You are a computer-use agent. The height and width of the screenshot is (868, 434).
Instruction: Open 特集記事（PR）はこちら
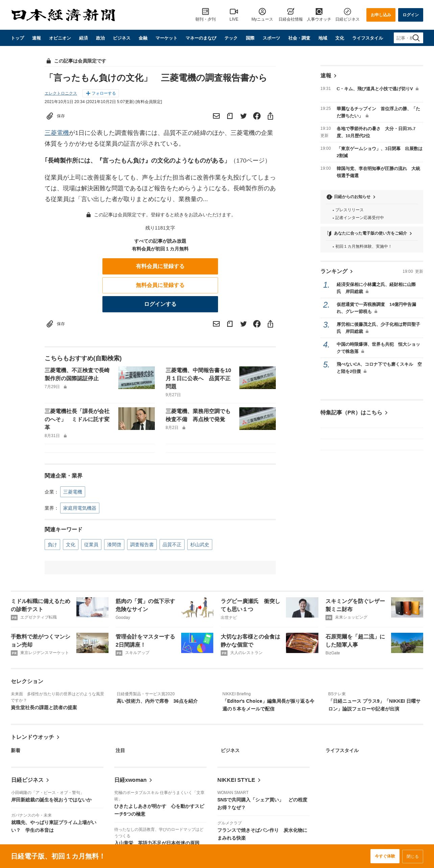point(354,412)
